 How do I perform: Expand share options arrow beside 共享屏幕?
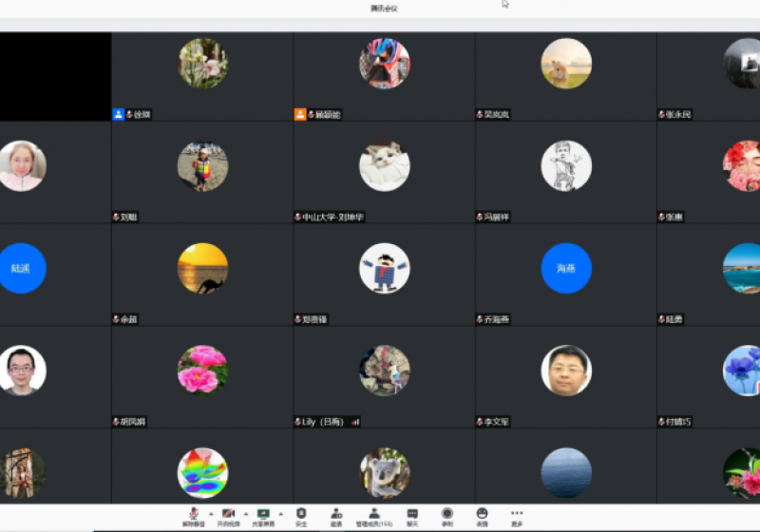point(281,513)
